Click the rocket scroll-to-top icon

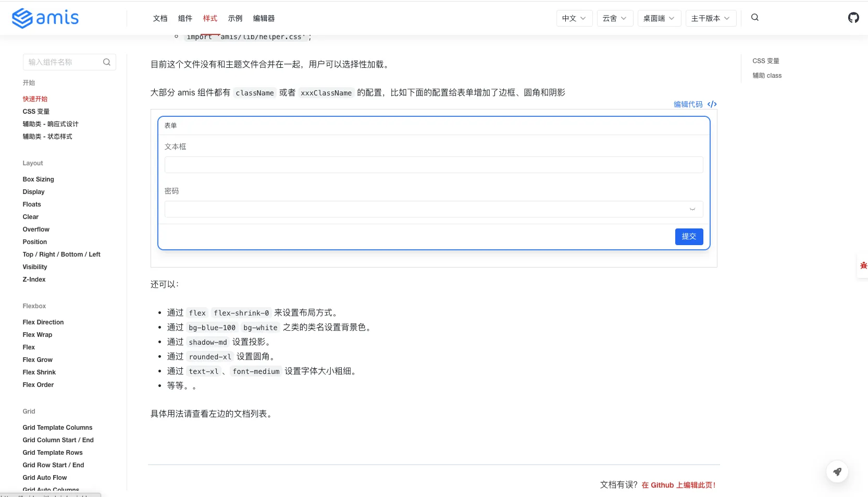point(837,471)
